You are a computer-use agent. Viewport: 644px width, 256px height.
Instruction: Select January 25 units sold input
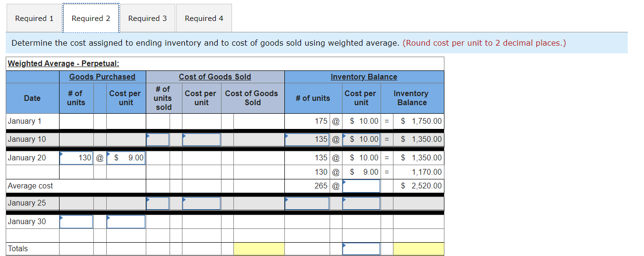tap(158, 203)
